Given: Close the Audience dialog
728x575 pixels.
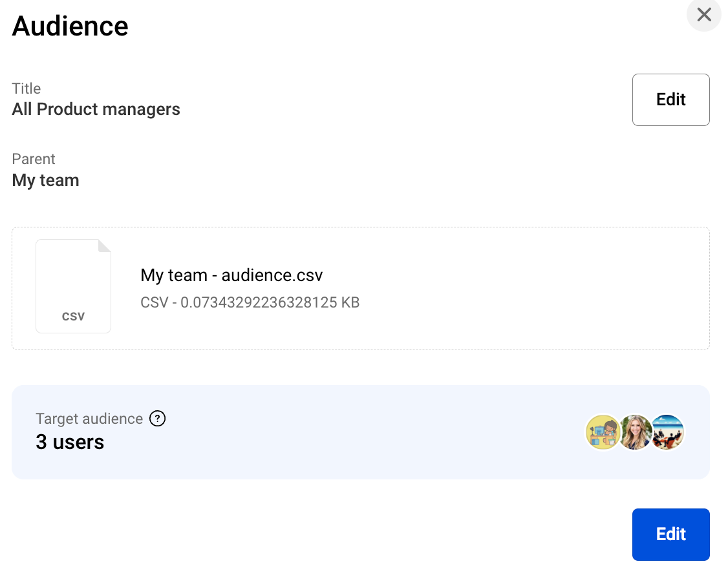Looking at the screenshot, I should coord(703,15).
